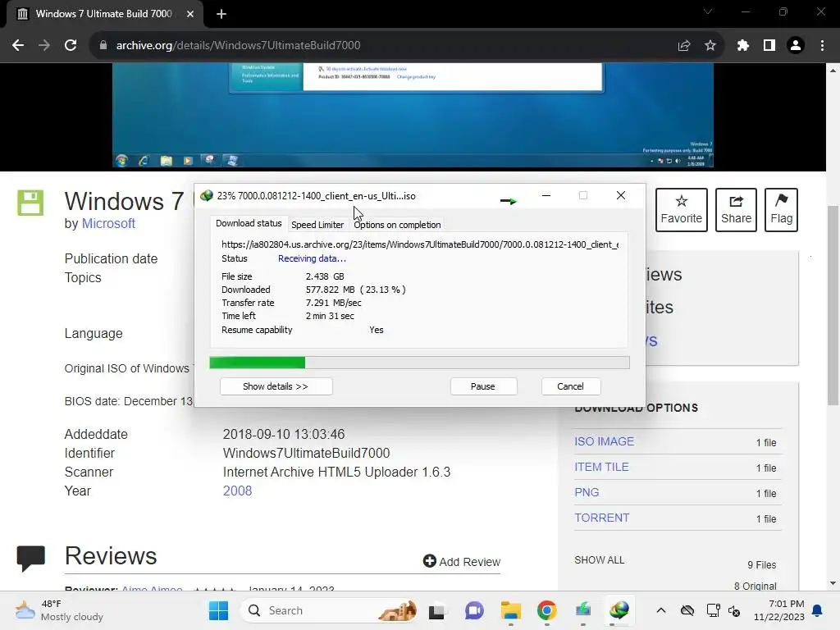Screen dimensions: 840x630
Task: Flag this item with the Flag button
Action: (x=781, y=209)
